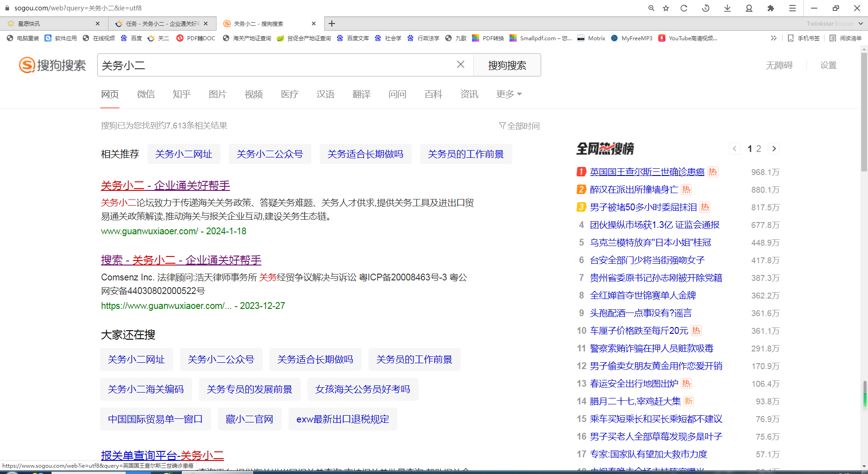Image resolution: width=868 pixels, height=474 pixels.
Task: Open the 报关单查询平台-关务小二 result
Action: tap(162, 455)
